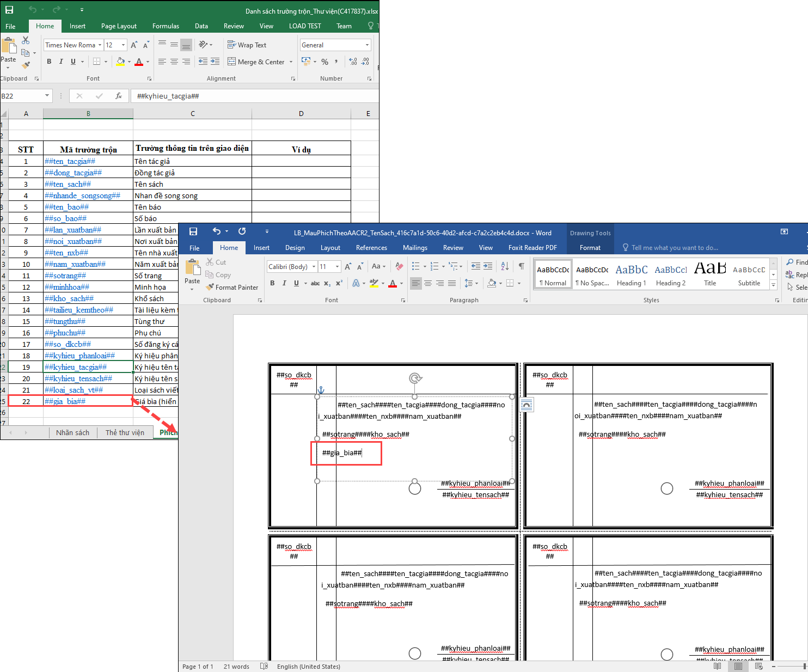
Task: Toggle Superscript in Word
Action: point(339,283)
